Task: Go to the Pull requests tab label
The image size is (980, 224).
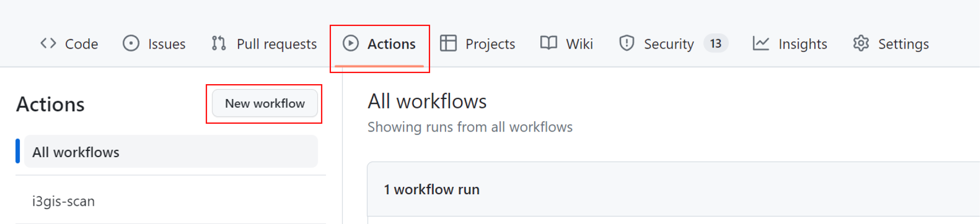Action: pos(276,44)
